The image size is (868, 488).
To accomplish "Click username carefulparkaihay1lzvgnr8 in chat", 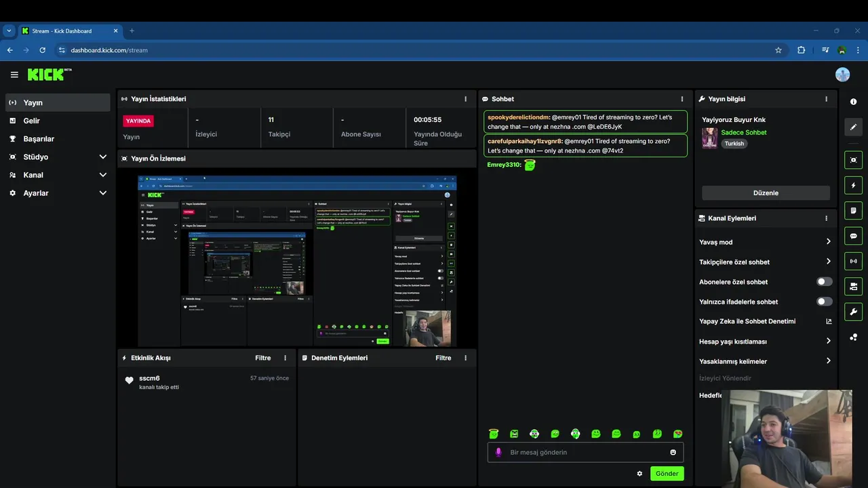I will [x=525, y=141].
